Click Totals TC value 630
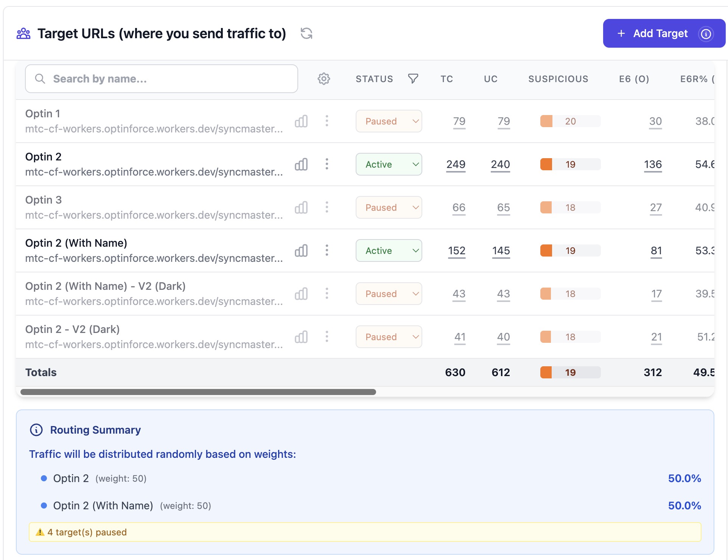The height and width of the screenshot is (560, 728). click(455, 372)
